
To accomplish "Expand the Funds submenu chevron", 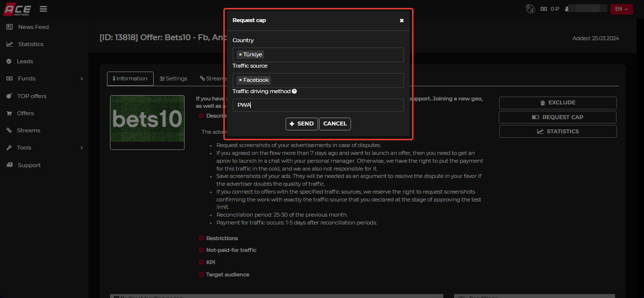I will point(81,78).
